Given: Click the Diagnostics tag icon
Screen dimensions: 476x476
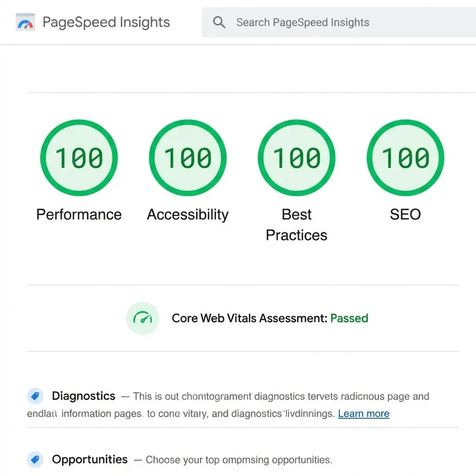Looking at the screenshot, I should 35,396.
